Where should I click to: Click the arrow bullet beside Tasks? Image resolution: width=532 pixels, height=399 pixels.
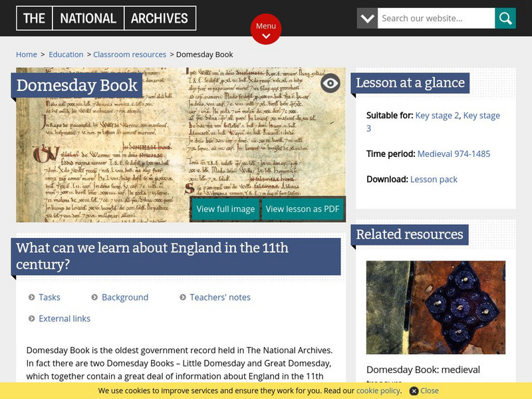[31, 297]
